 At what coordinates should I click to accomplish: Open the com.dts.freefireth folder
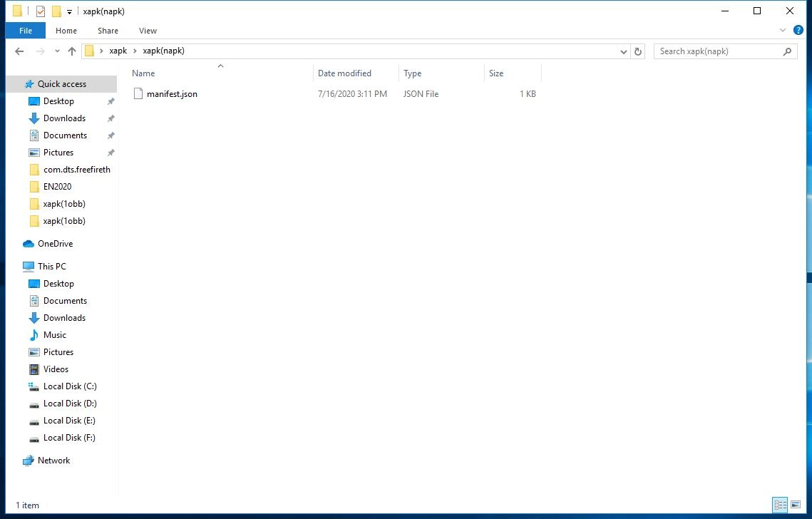pyautogui.click(x=76, y=169)
